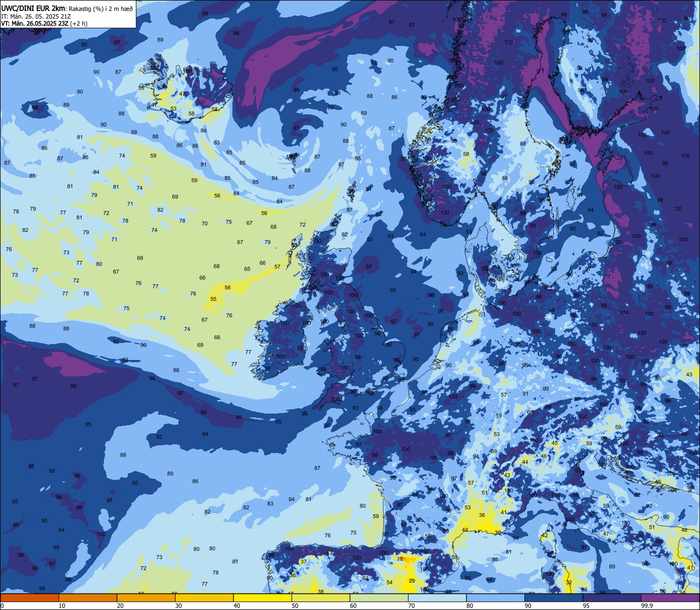Image resolution: width=700 pixels, height=610 pixels.
Task: Click the '99.9' label on legend scale
Action: [x=647, y=606]
